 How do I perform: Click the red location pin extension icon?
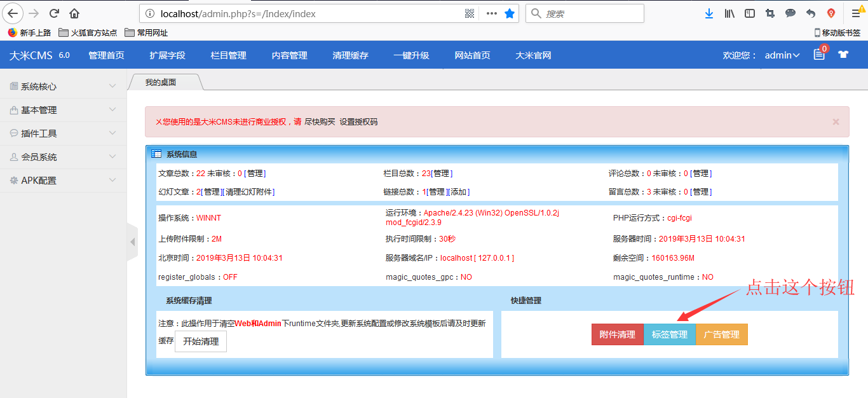pos(831,13)
